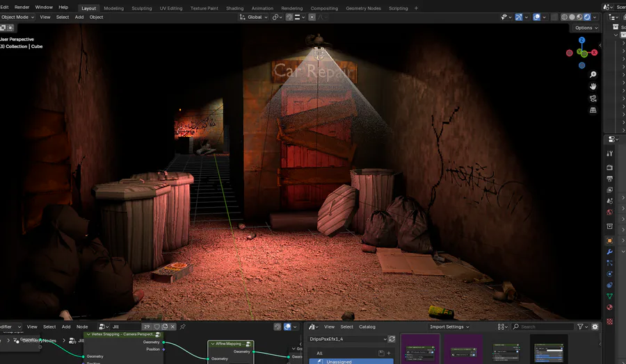Toggle viewport gizmo visibility

[519, 17]
